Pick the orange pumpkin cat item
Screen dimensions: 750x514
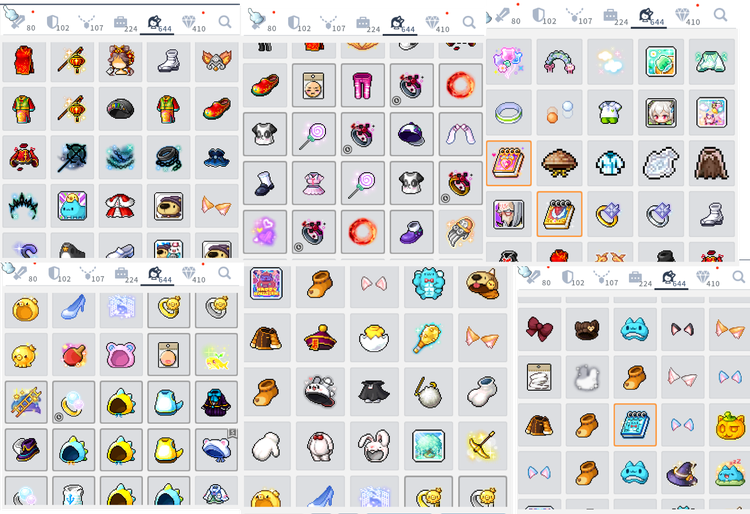point(729,425)
